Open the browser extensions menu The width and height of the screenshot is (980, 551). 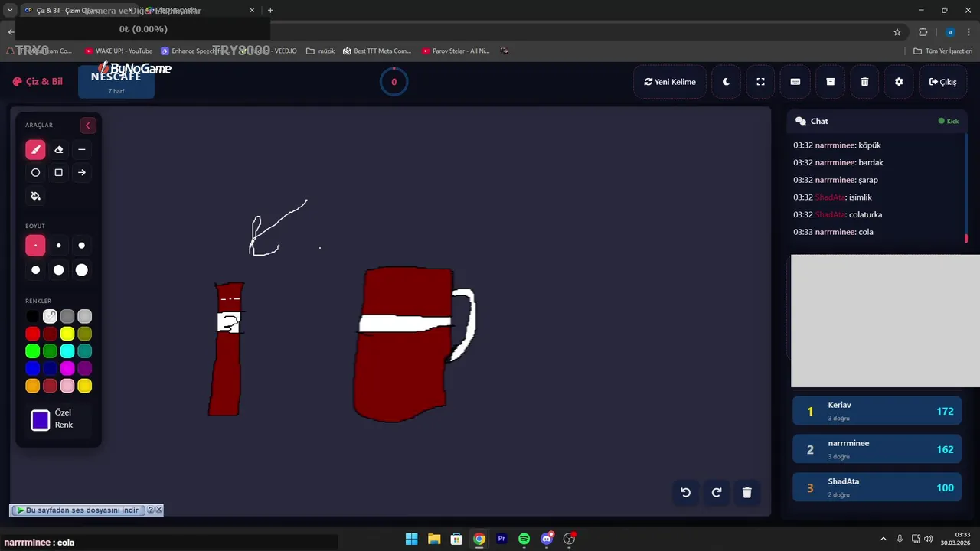click(x=923, y=32)
